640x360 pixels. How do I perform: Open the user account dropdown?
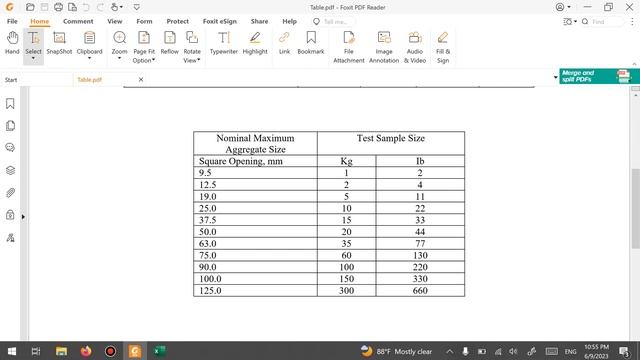[x=563, y=7]
